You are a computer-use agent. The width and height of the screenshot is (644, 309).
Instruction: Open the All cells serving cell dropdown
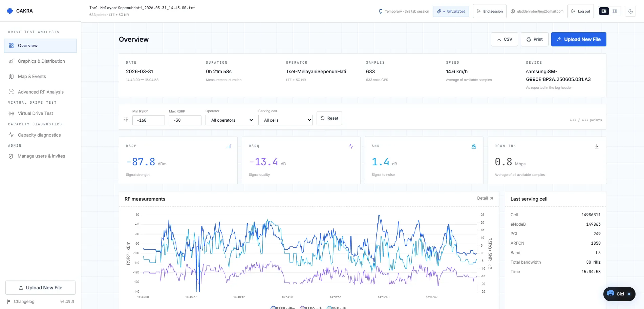tap(285, 120)
